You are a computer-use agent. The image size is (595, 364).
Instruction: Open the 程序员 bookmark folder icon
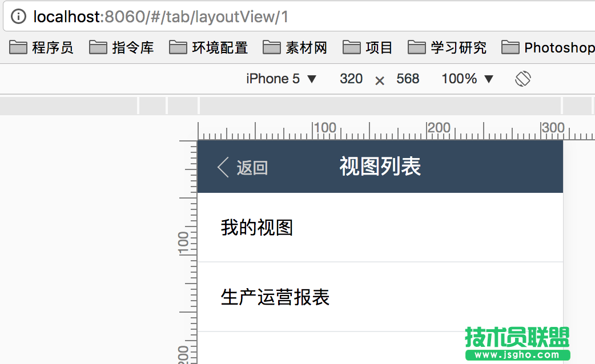[18, 47]
